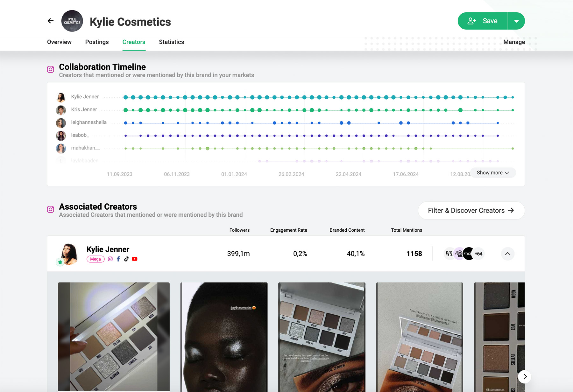Click Kylie Jenner's YouTube icon
The height and width of the screenshot is (392, 573).
135,259
